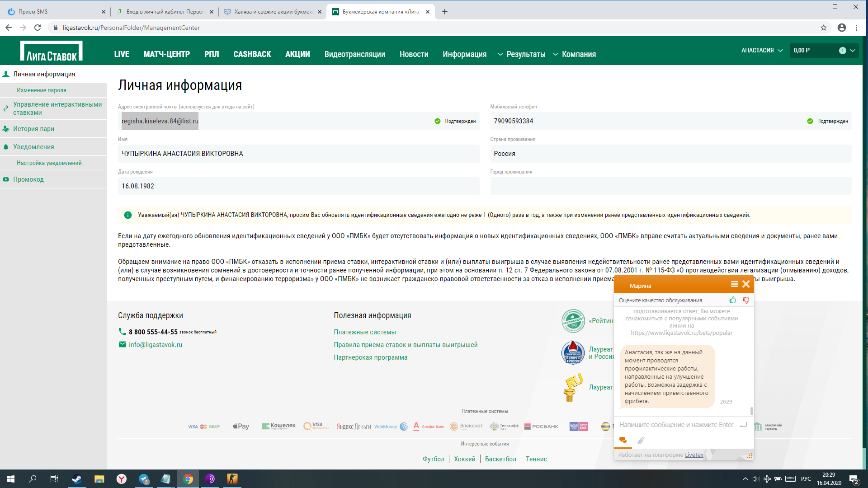The image size is (868, 488).
Task: Click the info@ligastavok.ru email link
Action: pos(156,345)
